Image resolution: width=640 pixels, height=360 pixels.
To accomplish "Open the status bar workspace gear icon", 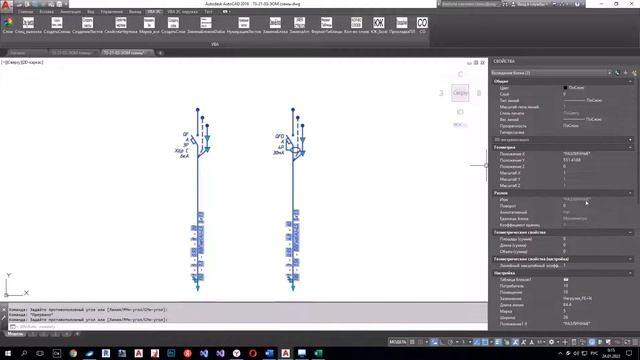I will click(551, 342).
